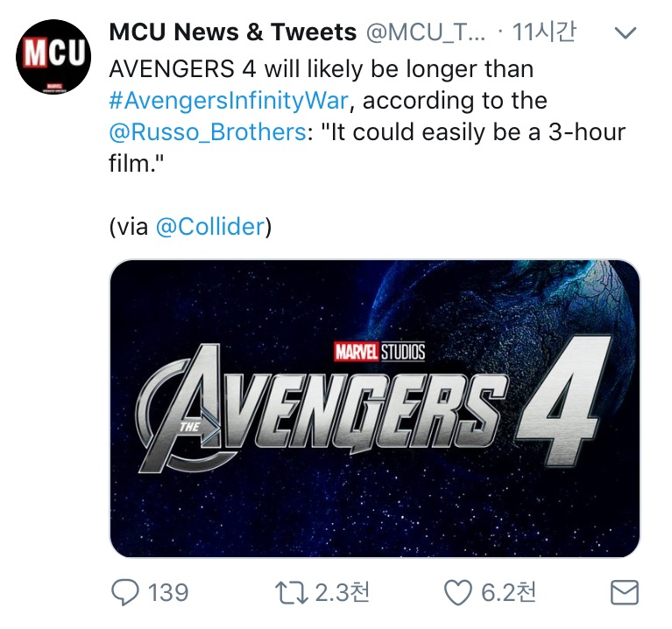672x629 pixels.
Task: Click the 2.3천 retweet count
Action: (x=343, y=593)
